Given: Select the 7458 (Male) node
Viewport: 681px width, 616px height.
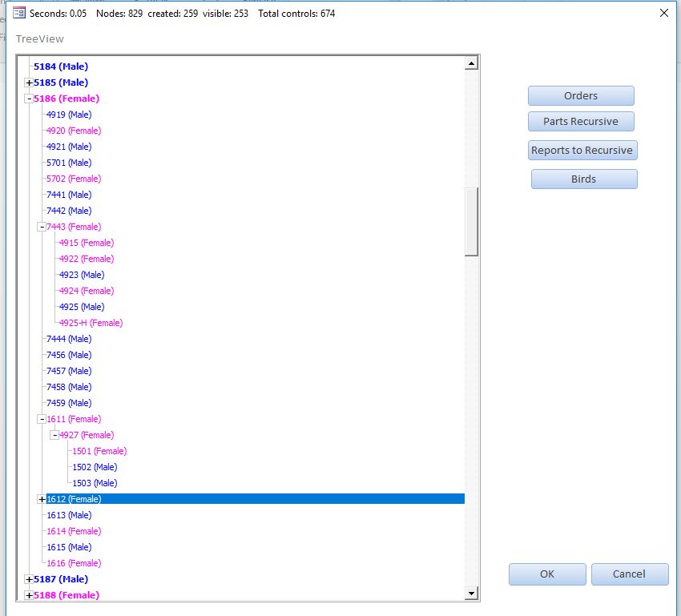Looking at the screenshot, I should pyautogui.click(x=69, y=387).
